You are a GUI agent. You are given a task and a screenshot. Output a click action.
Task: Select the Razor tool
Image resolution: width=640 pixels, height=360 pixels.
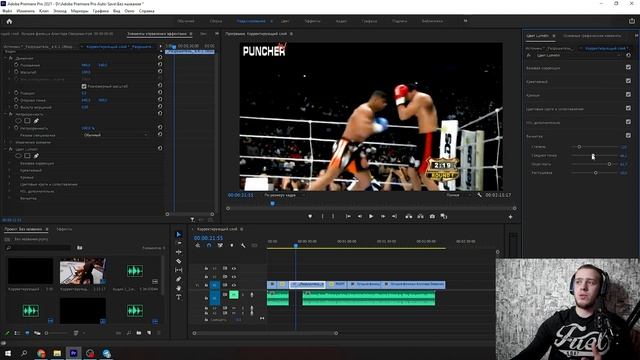click(179, 261)
